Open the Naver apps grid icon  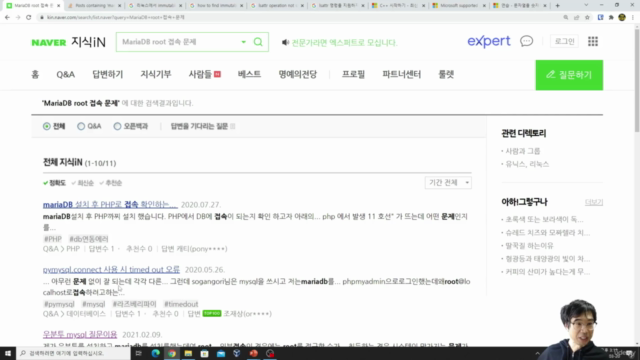point(593,41)
